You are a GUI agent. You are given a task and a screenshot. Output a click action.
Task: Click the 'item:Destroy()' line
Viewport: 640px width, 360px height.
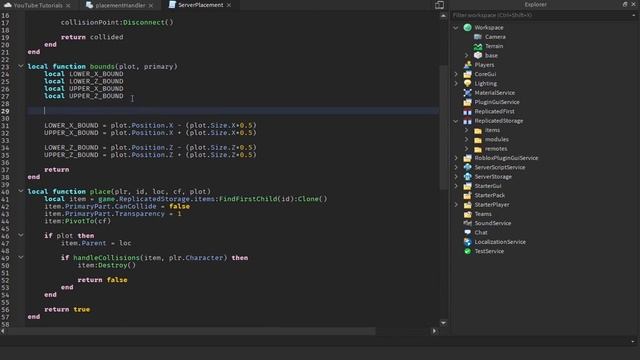tap(107, 265)
